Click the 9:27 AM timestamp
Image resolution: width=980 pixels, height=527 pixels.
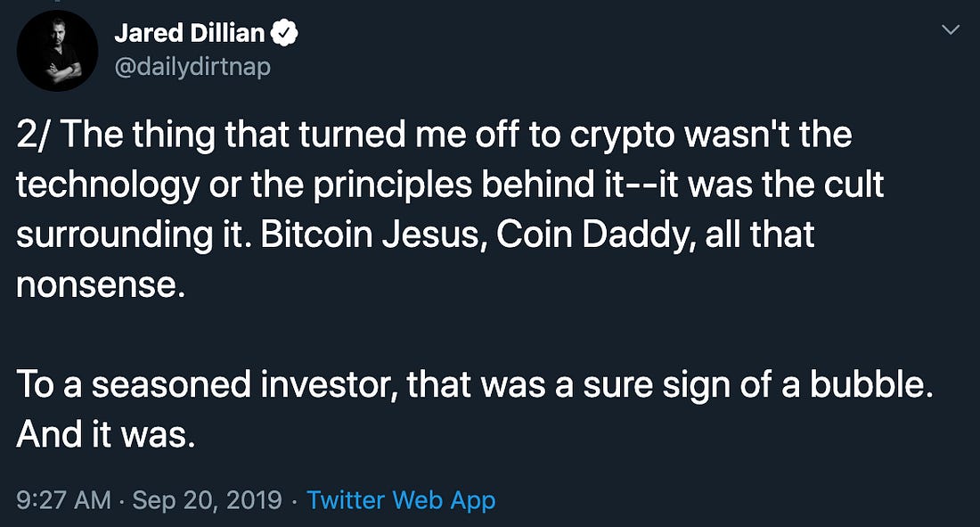coord(64,500)
